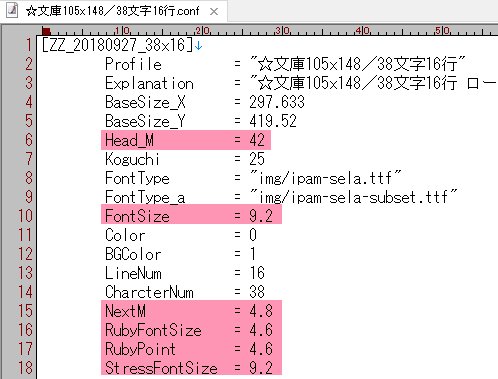Click the blue line-end arrow on line 1

pos(199,46)
